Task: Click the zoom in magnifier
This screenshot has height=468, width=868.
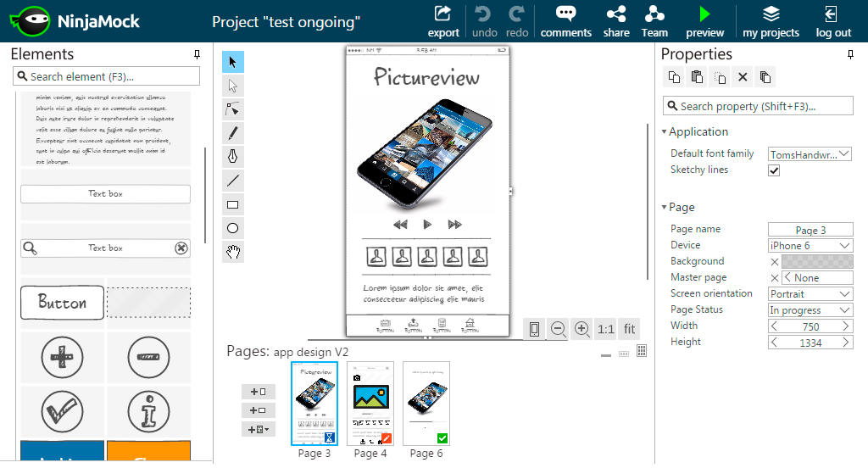Action: (581, 329)
